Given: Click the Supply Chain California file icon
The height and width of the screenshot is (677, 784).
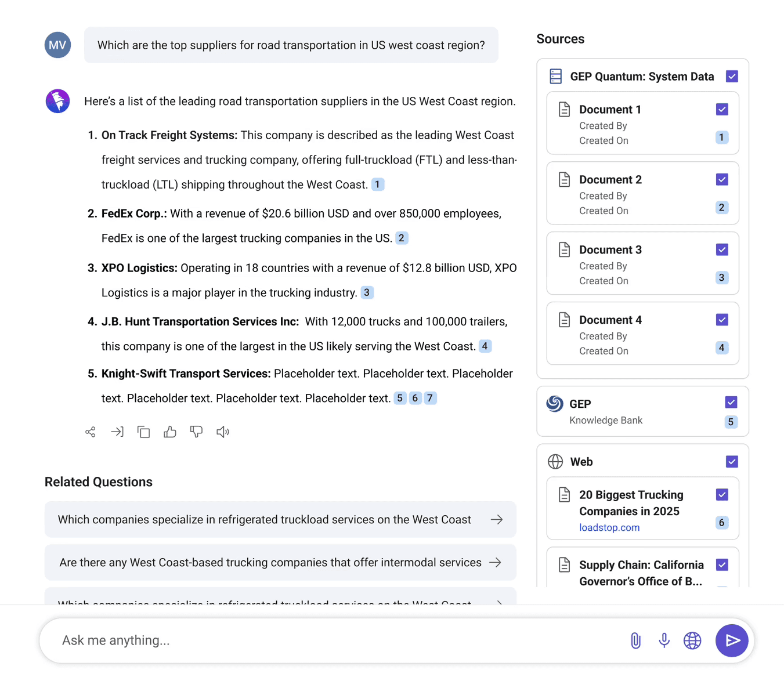Looking at the screenshot, I should tap(565, 565).
